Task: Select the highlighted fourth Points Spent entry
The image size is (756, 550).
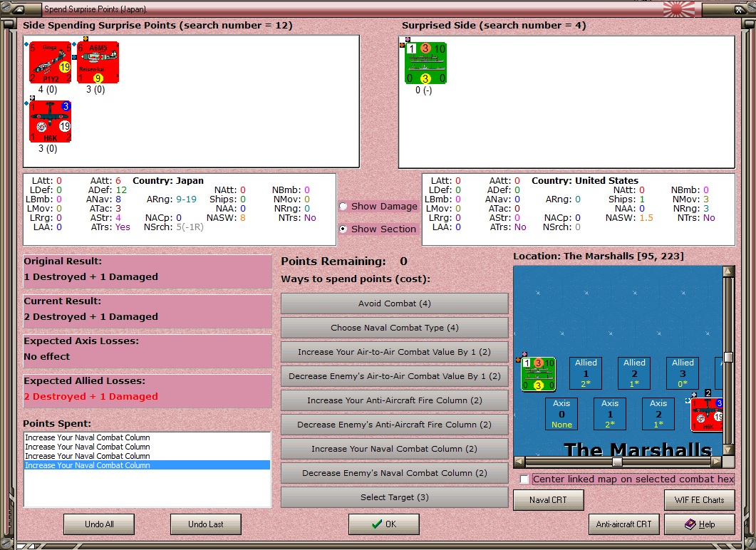Action: (147, 465)
